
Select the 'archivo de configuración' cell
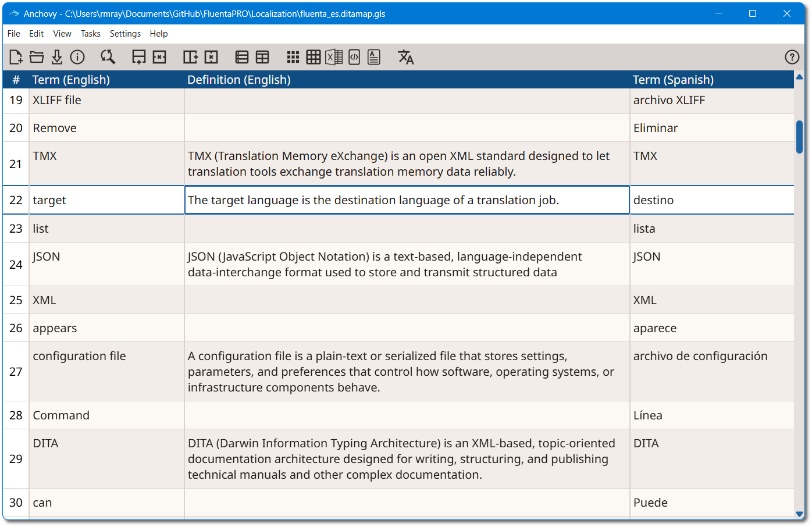(x=713, y=372)
